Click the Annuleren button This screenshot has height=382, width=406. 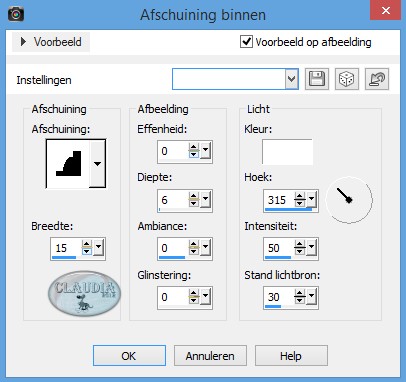(x=210, y=356)
